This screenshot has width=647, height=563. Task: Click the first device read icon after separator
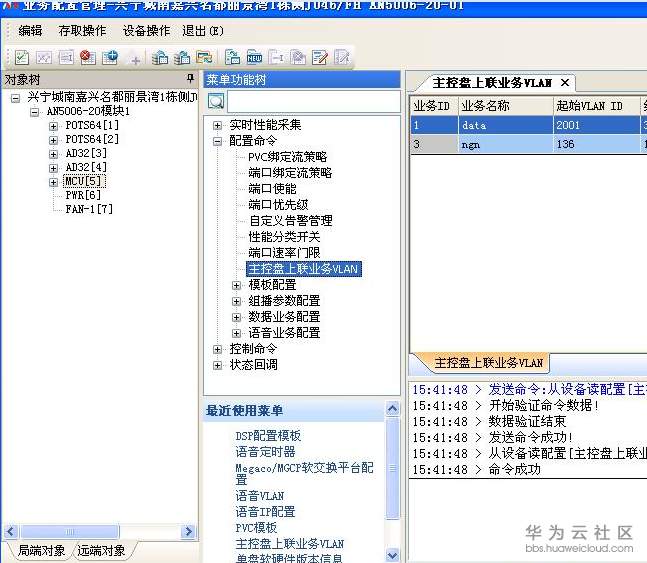(x=160, y=57)
